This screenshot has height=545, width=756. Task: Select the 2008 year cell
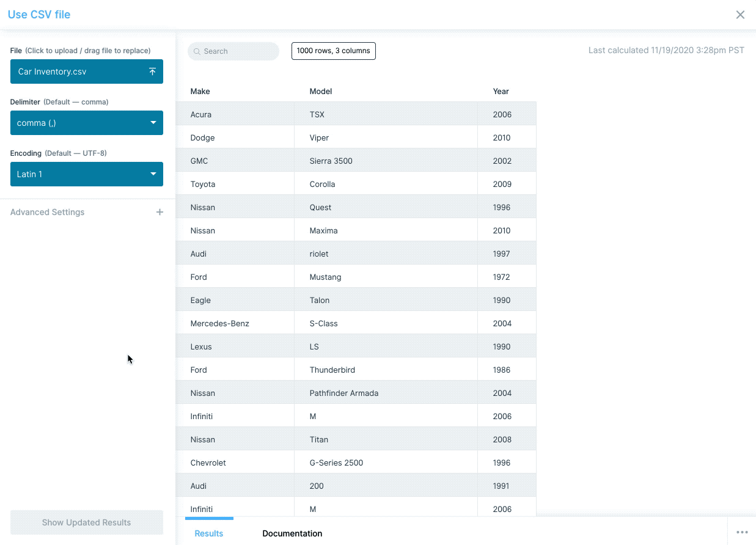[x=507, y=439]
